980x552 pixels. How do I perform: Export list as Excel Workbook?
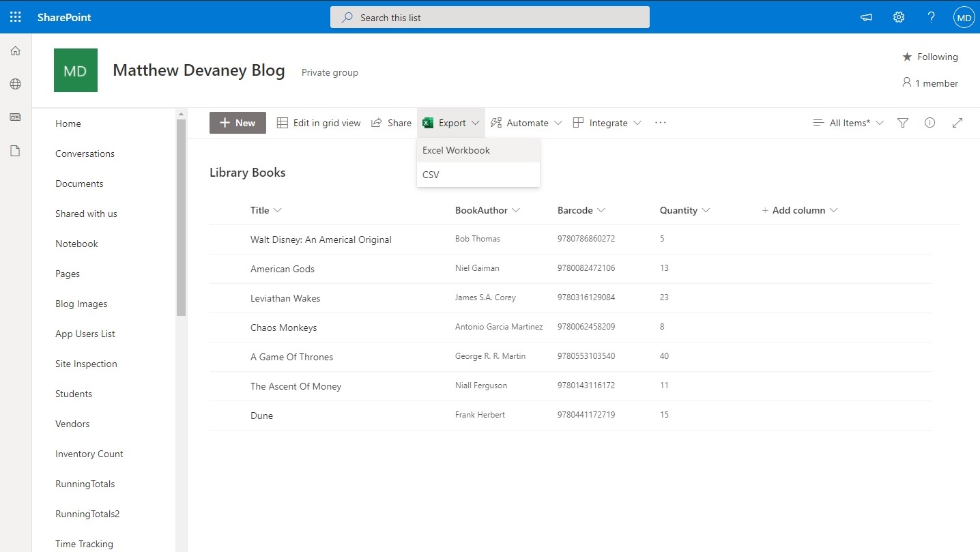tap(456, 150)
